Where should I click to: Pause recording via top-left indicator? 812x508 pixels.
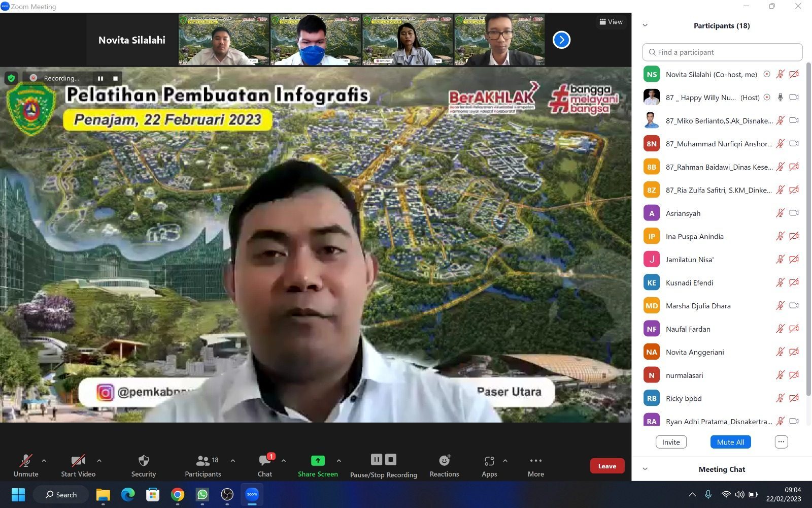100,78
